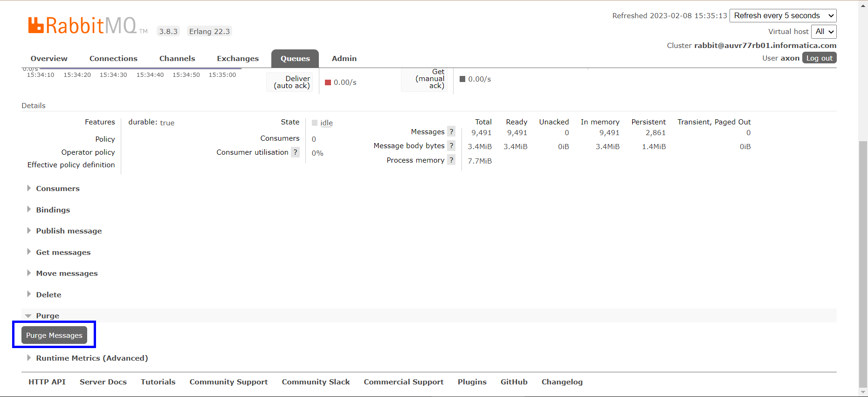Viewport: 868px width, 397px height.
Task: Click the durable: true feature text
Action: pyautogui.click(x=151, y=123)
